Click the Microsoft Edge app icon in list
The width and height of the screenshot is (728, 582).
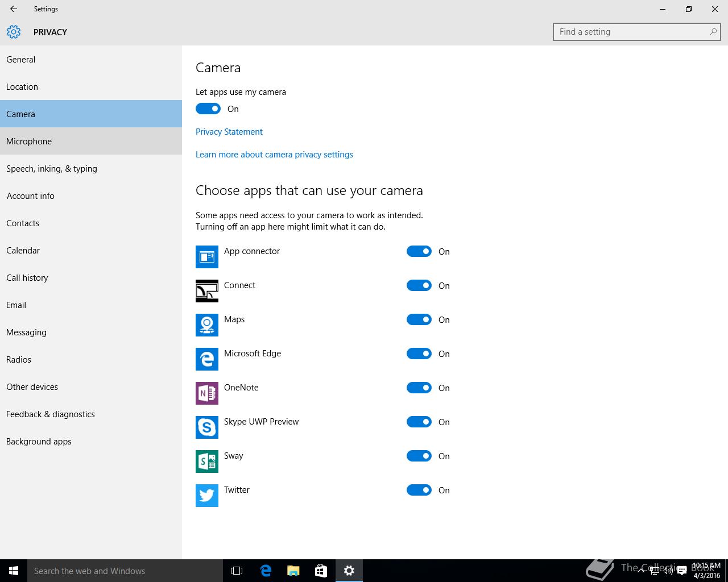(x=207, y=359)
